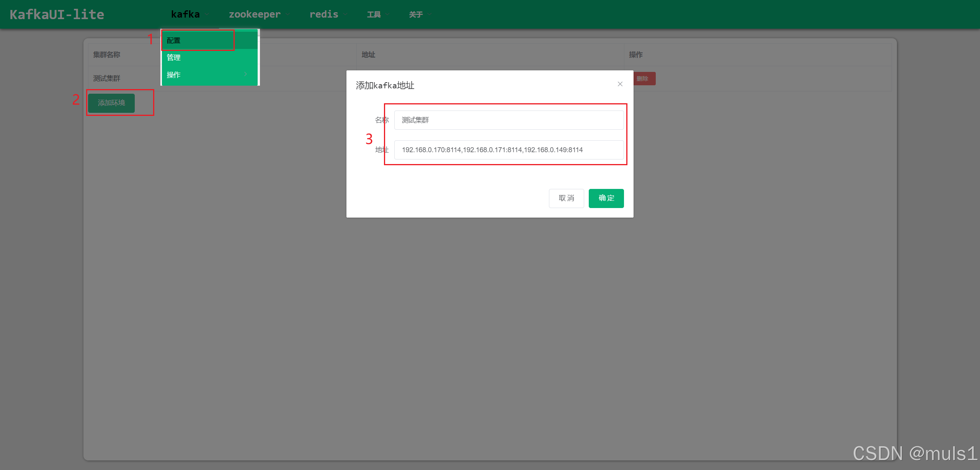The image size is (980, 470).
Task: Expand the 操作 submenu arrow
Action: [x=245, y=74]
